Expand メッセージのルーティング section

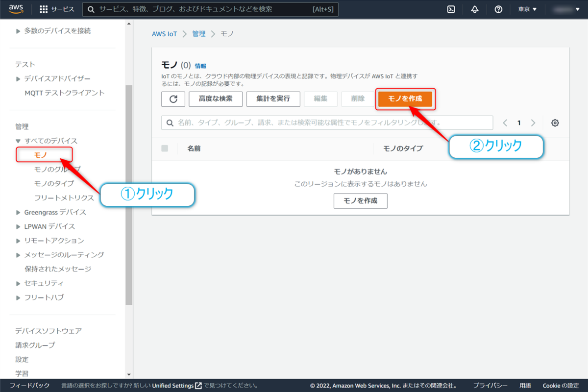coord(19,255)
